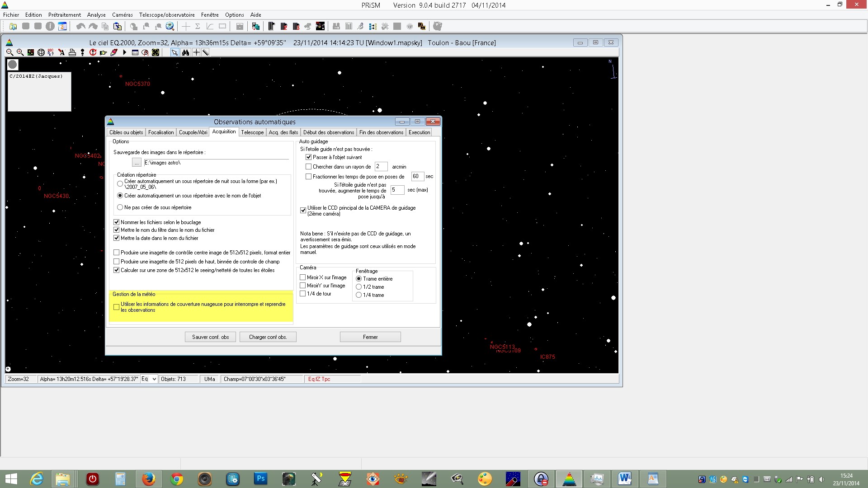
Task: Select the arrow pointer tool in map toolbar
Action: tap(175, 52)
